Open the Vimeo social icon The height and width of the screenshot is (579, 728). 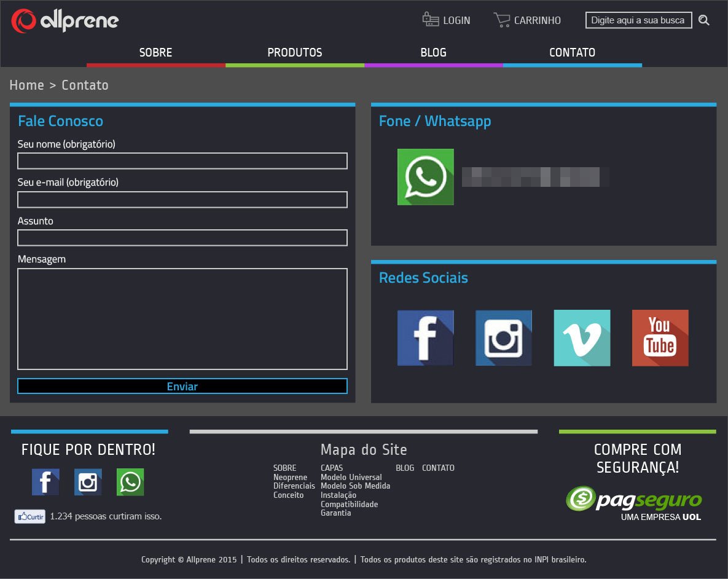(582, 338)
